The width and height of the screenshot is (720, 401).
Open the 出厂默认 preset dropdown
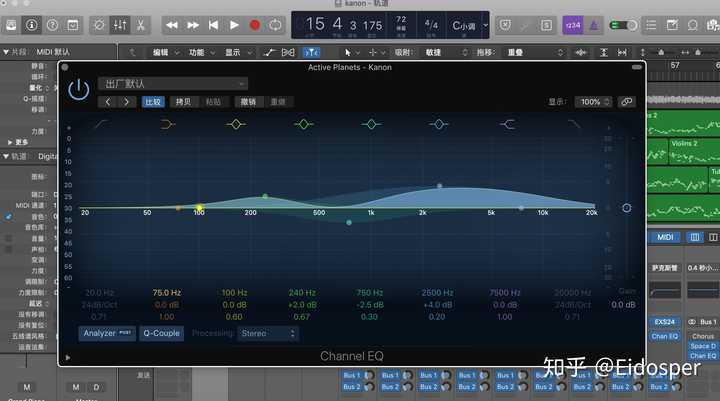click(173, 84)
